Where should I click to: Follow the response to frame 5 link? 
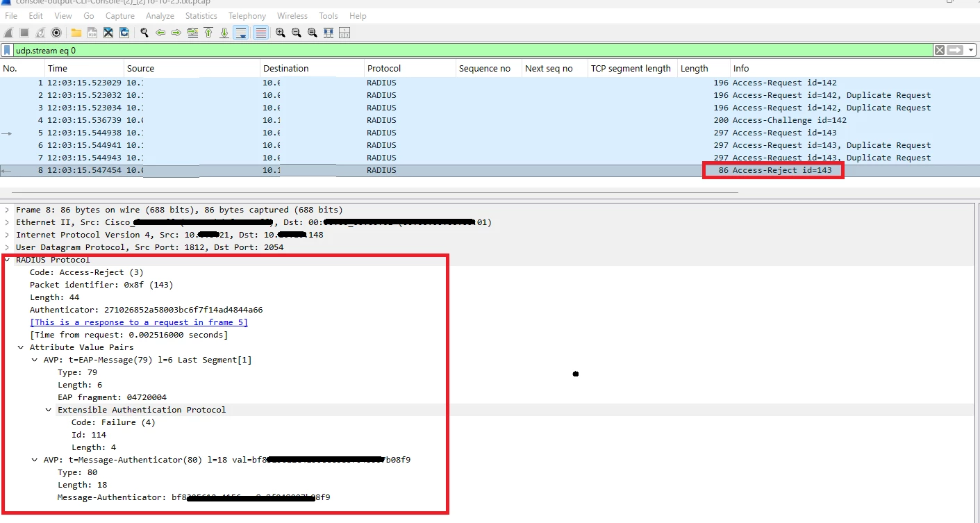(x=139, y=322)
